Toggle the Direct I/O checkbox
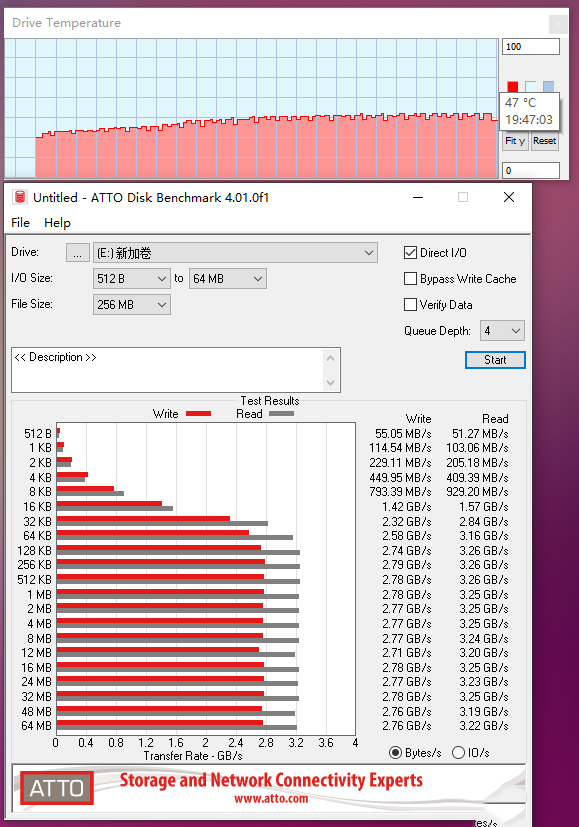 tap(410, 253)
